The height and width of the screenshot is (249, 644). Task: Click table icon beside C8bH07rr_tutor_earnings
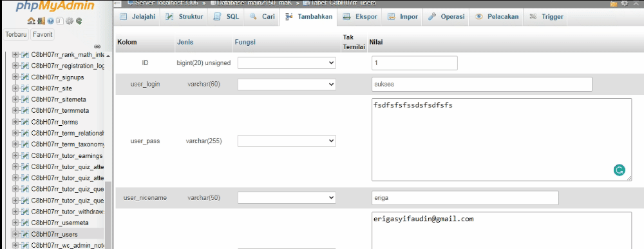click(24, 155)
